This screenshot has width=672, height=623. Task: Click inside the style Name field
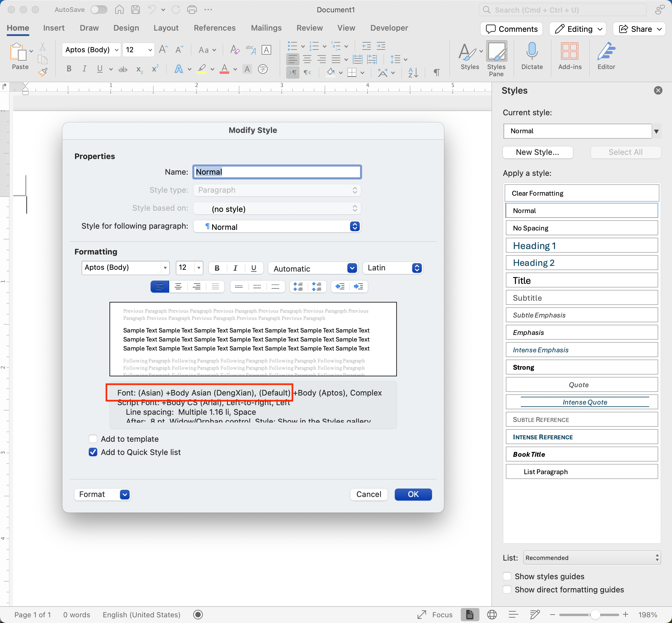(x=276, y=172)
